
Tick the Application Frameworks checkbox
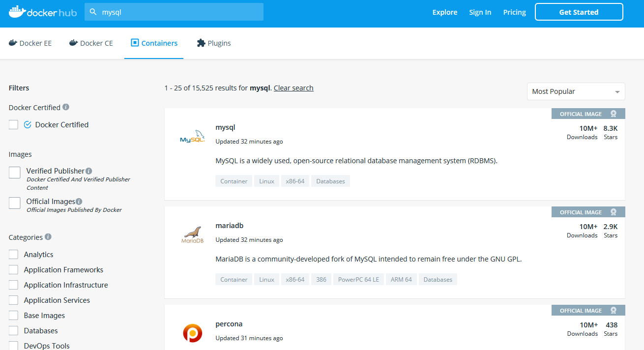[x=14, y=270]
